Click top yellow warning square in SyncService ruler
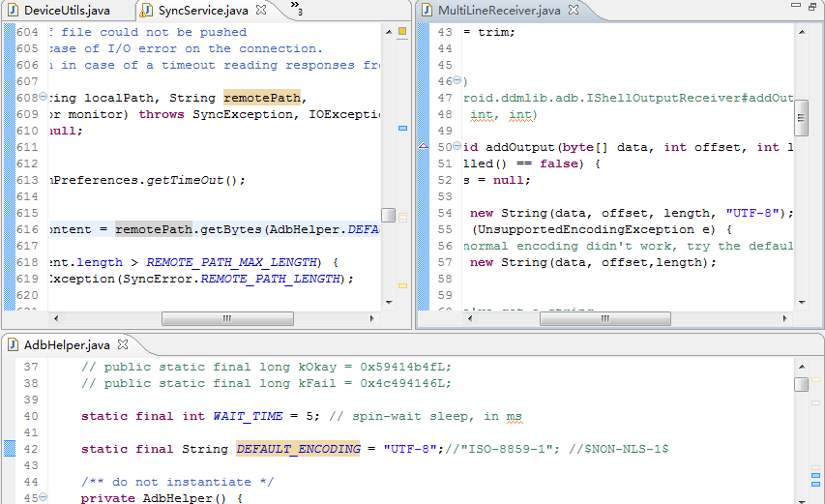The image size is (825, 504). point(402,32)
